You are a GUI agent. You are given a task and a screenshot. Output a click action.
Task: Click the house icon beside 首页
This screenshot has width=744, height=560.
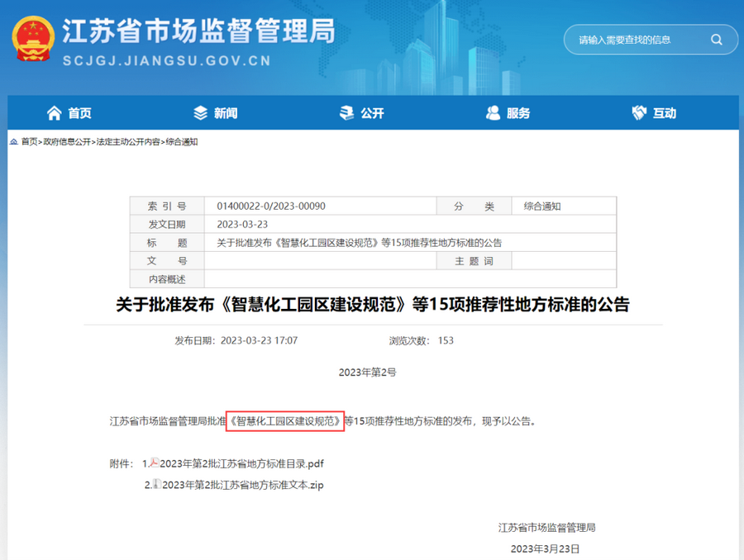[x=55, y=113]
